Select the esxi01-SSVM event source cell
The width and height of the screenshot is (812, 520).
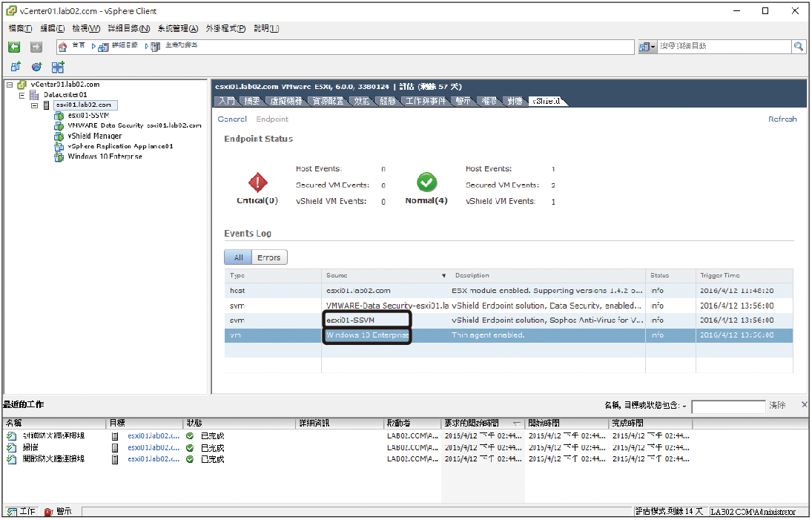[367, 320]
